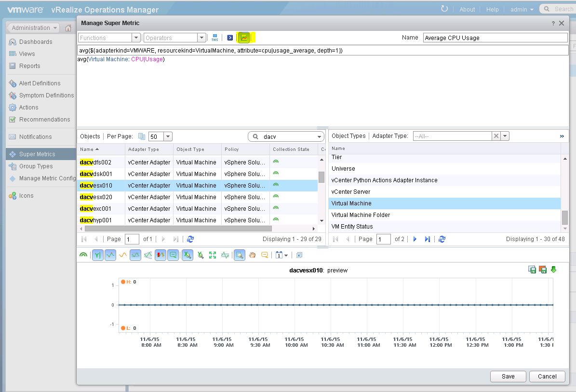Click the remove all charts icon
576x392 pixels.
point(299,256)
